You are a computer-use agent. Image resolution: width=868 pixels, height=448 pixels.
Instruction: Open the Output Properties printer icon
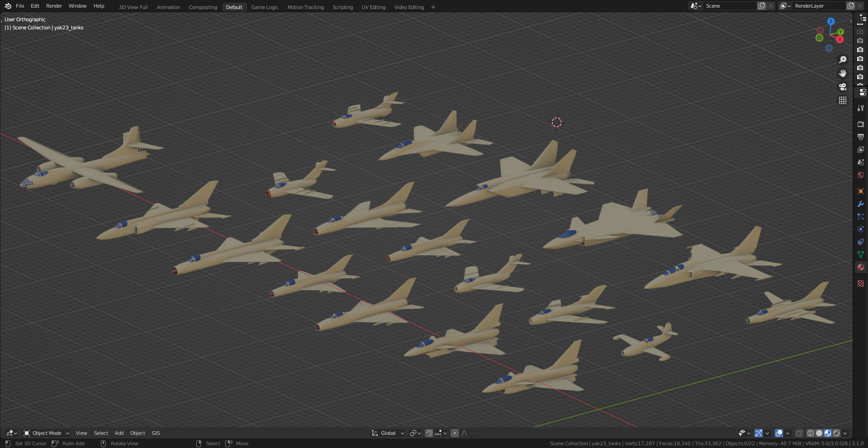pos(861,137)
